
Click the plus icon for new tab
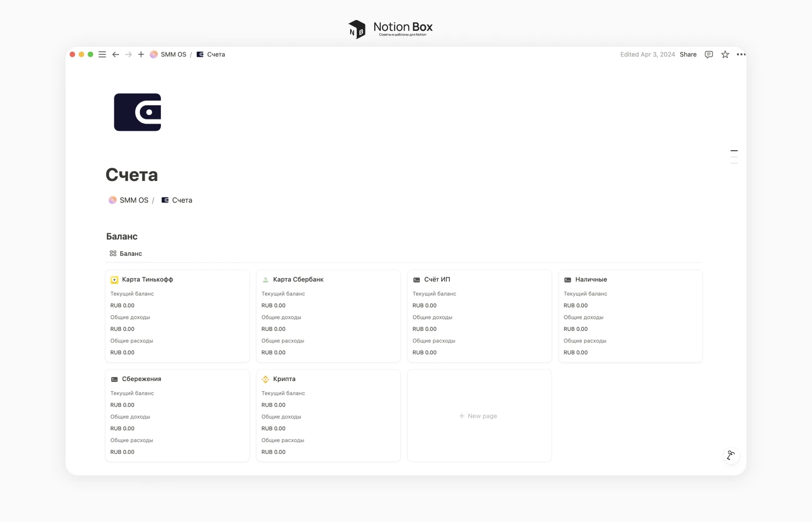141,54
